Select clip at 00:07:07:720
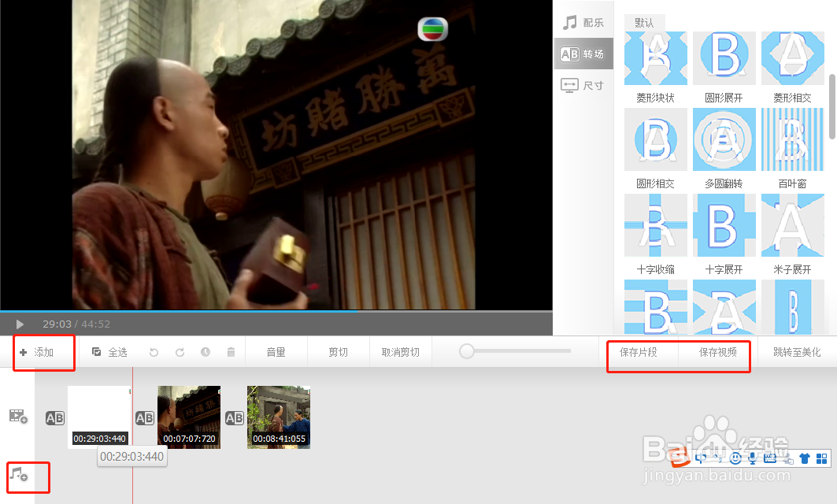 pos(189,417)
